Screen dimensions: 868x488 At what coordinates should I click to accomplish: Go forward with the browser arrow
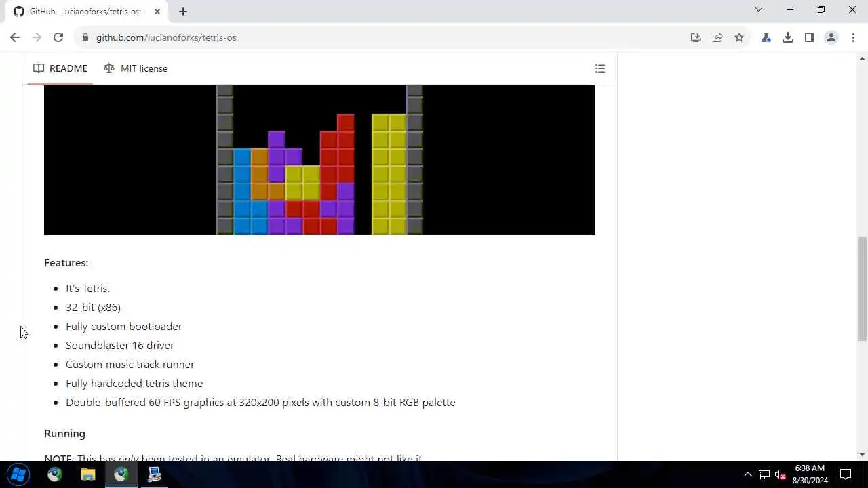37,37
